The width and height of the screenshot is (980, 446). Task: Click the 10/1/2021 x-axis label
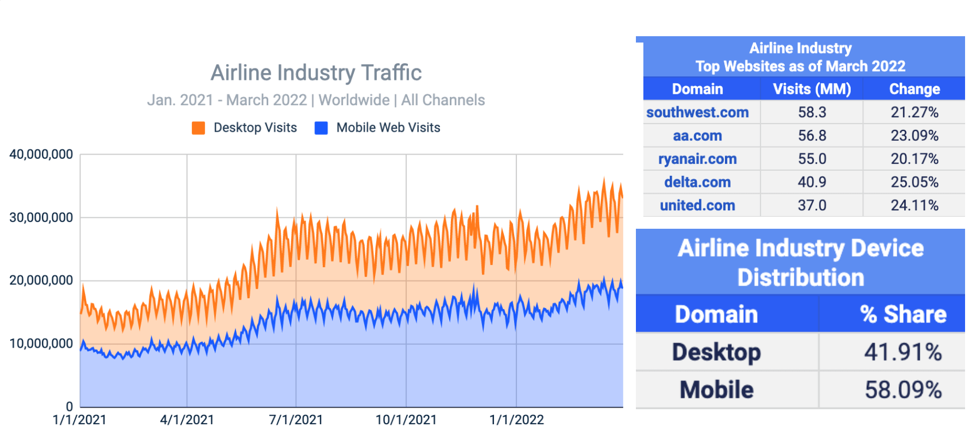[406, 420]
